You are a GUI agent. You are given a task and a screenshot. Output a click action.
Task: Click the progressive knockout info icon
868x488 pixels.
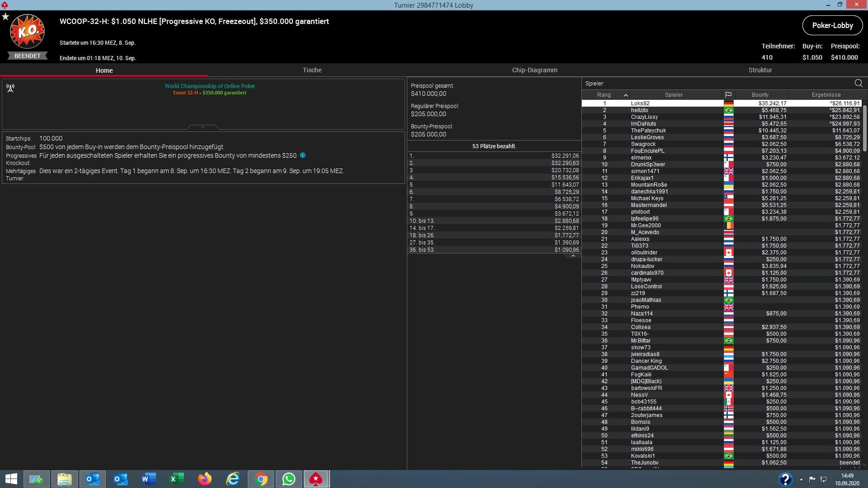click(x=303, y=155)
